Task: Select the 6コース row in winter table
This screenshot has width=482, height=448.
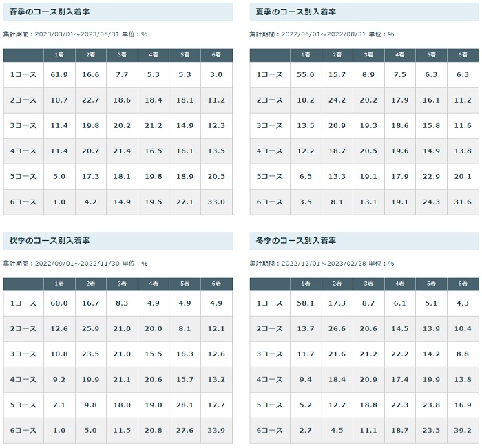Action: [x=270, y=431]
